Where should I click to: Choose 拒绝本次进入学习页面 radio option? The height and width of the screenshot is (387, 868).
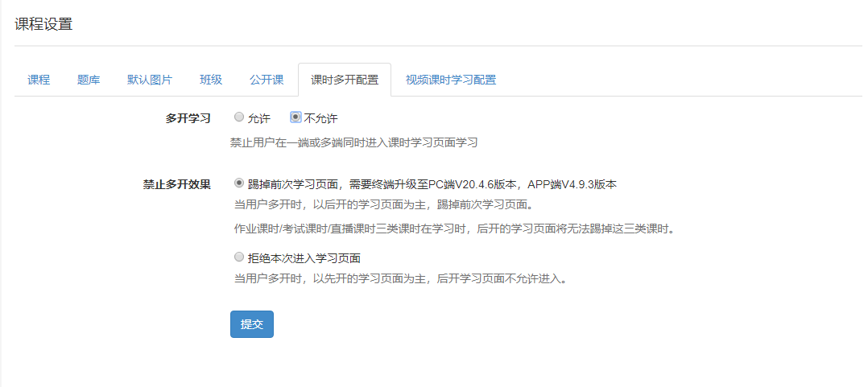pyautogui.click(x=238, y=257)
